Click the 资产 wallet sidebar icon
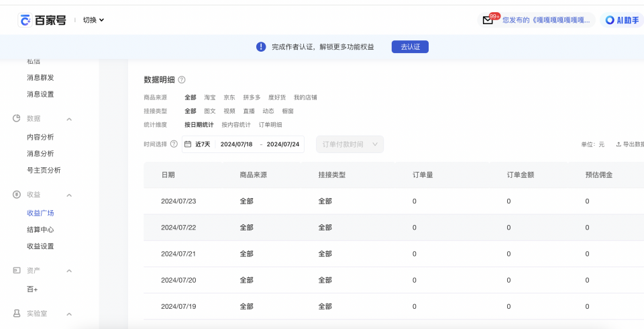This screenshot has height=329, width=644. 16,271
